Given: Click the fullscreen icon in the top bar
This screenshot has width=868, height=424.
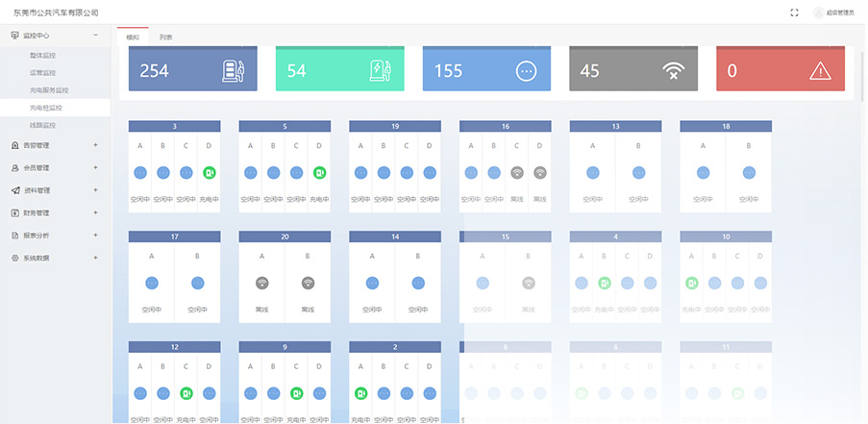Looking at the screenshot, I should coord(794,12).
